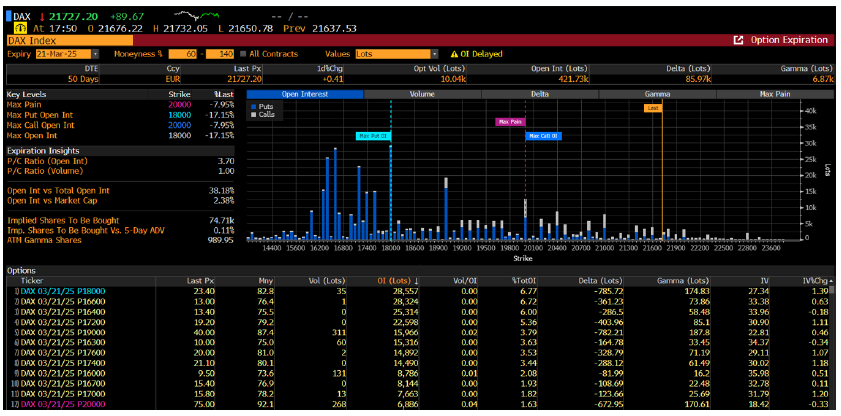Click the Max Pain chart marker

510,122
